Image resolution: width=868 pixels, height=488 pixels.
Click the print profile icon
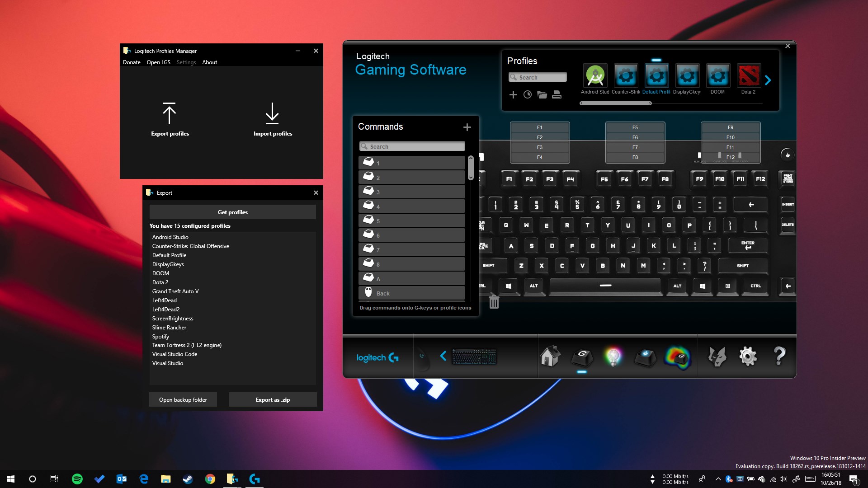pyautogui.click(x=557, y=94)
